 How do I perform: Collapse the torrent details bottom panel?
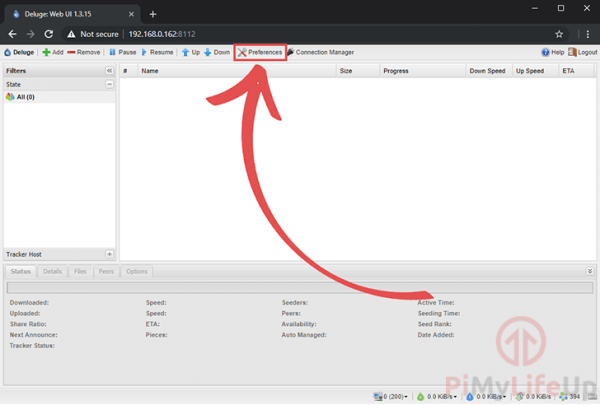click(x=589, y=271)
